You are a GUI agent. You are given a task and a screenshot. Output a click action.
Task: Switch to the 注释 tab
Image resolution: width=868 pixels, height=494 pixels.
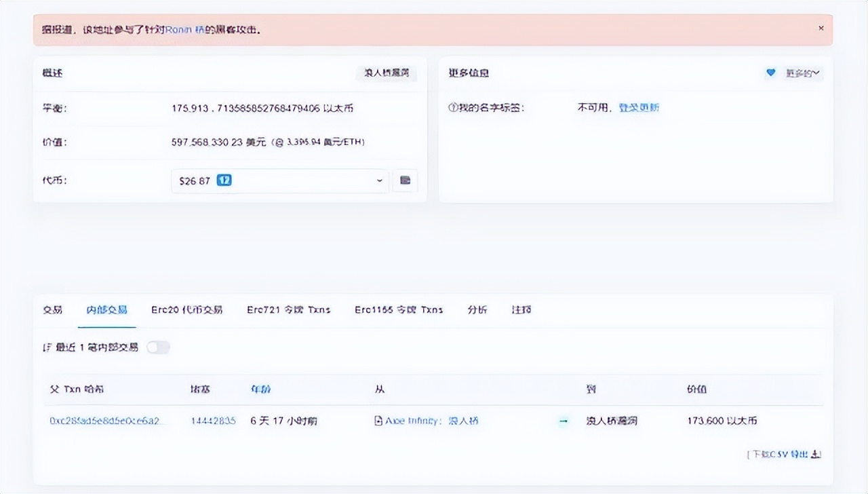tap(521, 309)
